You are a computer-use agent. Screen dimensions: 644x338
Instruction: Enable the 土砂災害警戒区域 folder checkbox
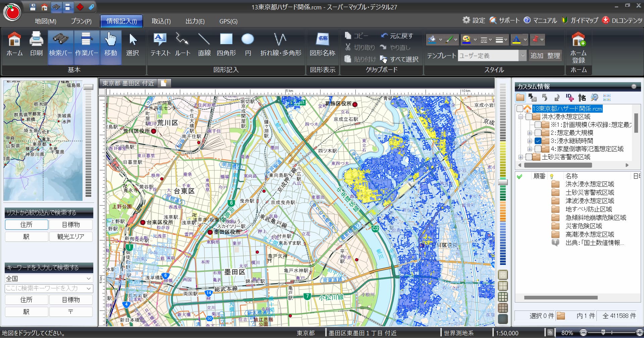pyautogui.click(x=529, y=157)
